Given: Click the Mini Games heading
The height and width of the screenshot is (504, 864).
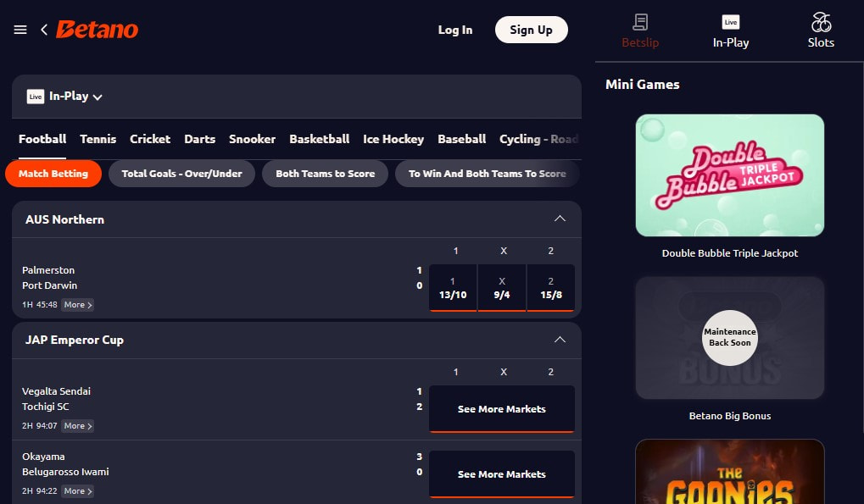Looking at the screenshot, I should [x=643, y=85].
